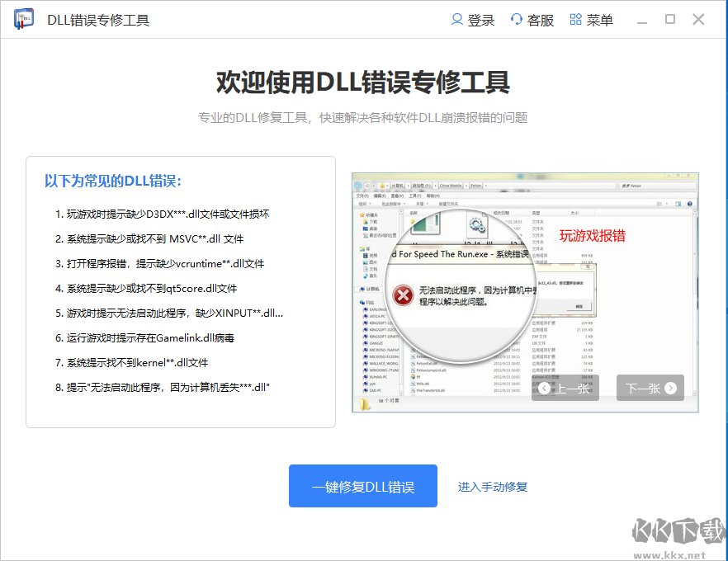Open the 菜单 menu
728x561 pixels.
[599, 20]
